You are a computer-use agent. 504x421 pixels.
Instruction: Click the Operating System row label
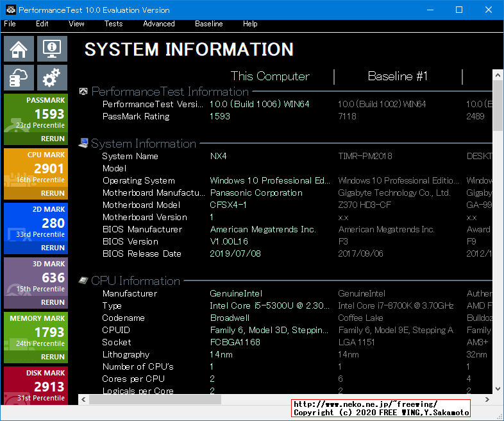(x=139, y=180)
